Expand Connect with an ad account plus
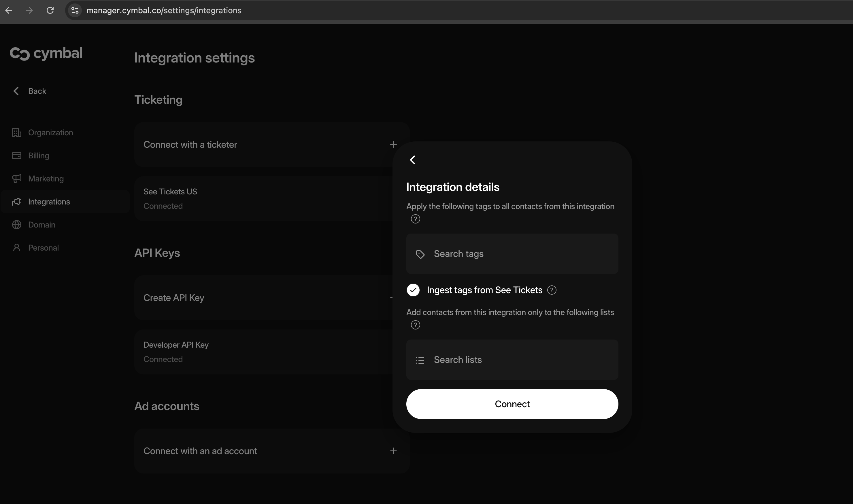The width and height of the screenshot is (853, 504). (393, 451)
